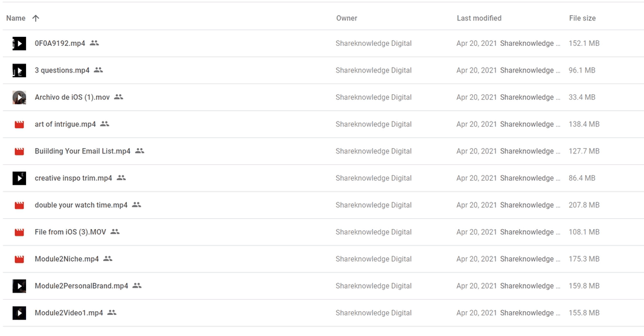Image resolution: width=644 pixels, height=336 pixels.
Task: Click the shared icon next to creative inspo trim.mp4
Action: 121,178
